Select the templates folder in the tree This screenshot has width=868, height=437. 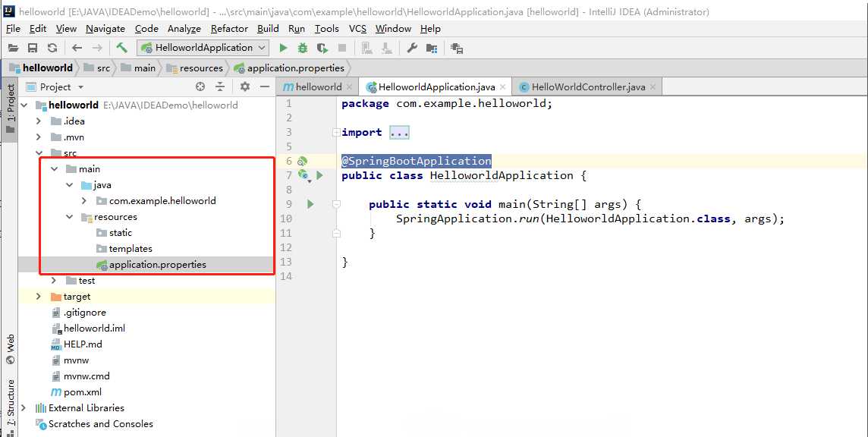point(124,249)
